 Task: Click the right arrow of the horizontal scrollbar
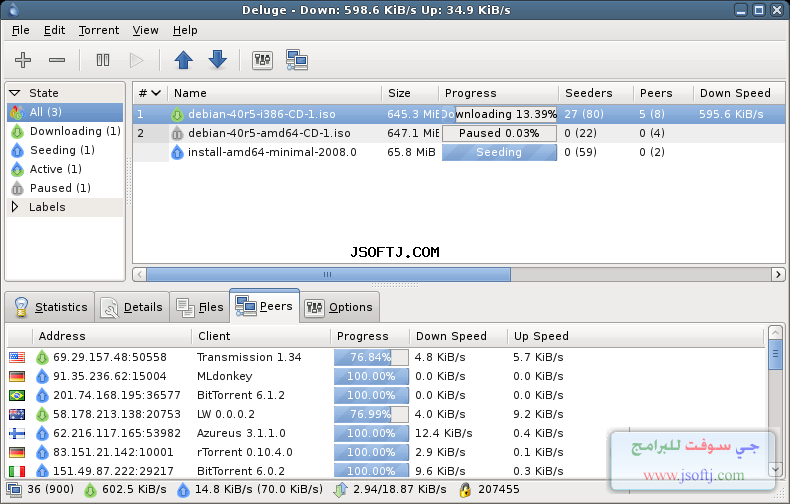click(x=778, y=275)
